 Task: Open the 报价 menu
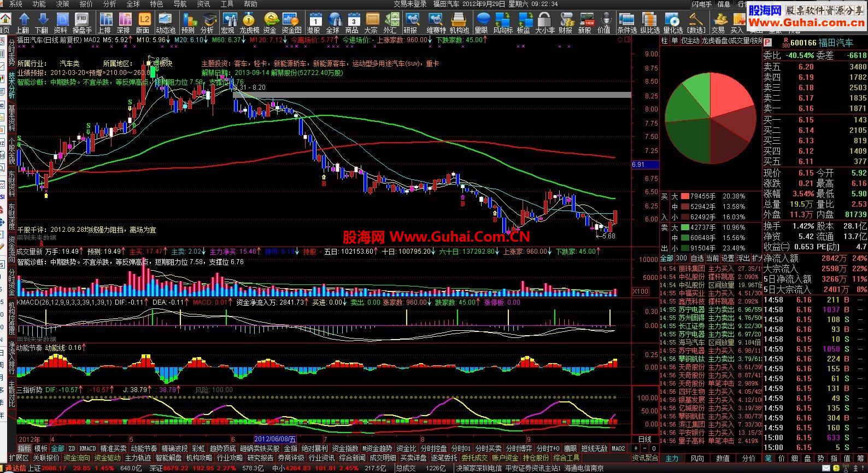(86, 4)
